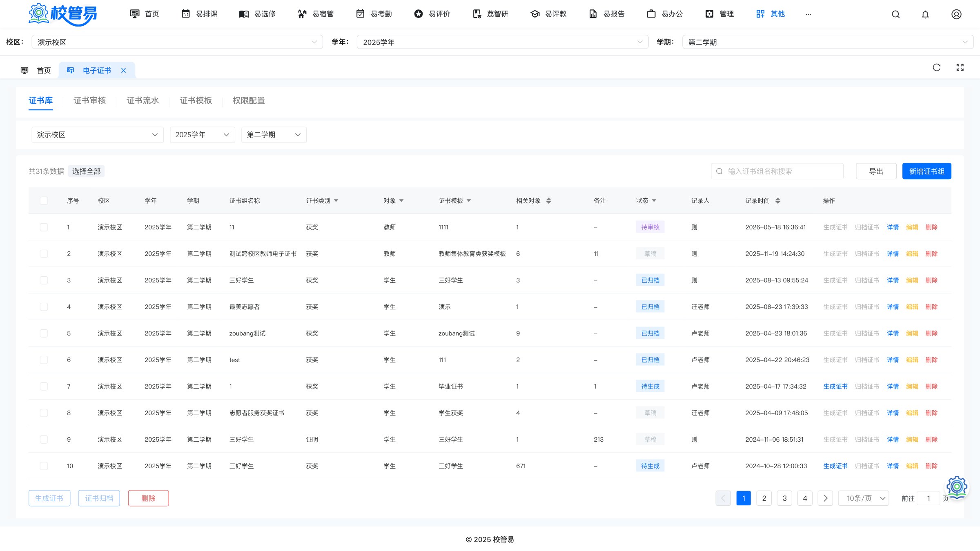Sort by 记录时间 column
The width and height of the screenshot is (980, 551).
(777, 201)
